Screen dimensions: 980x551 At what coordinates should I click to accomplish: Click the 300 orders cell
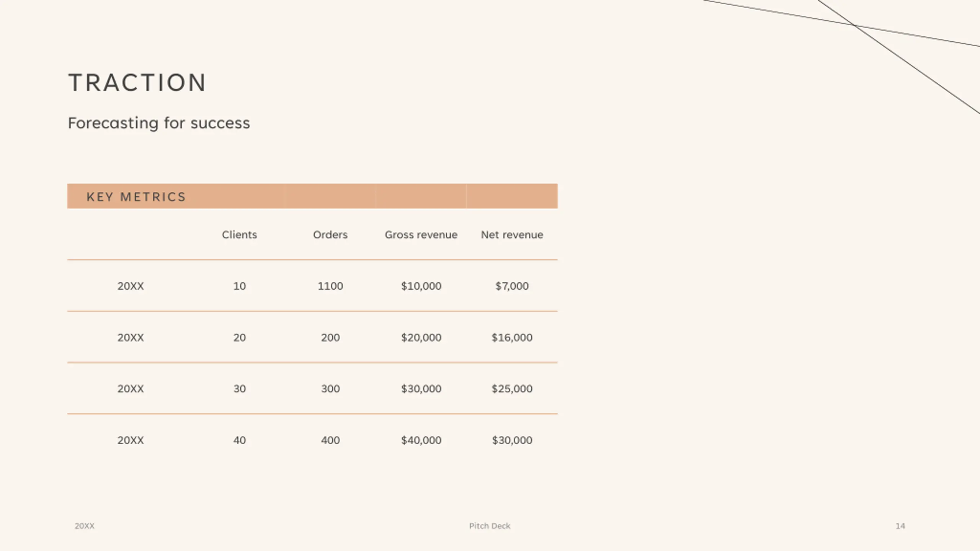coord(330,389)
